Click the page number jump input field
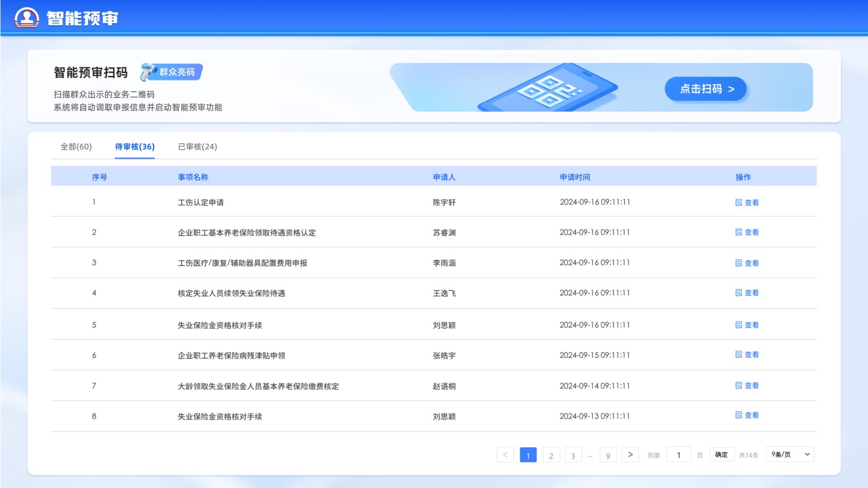Viewport: 868px width, 488px height. 678,454
